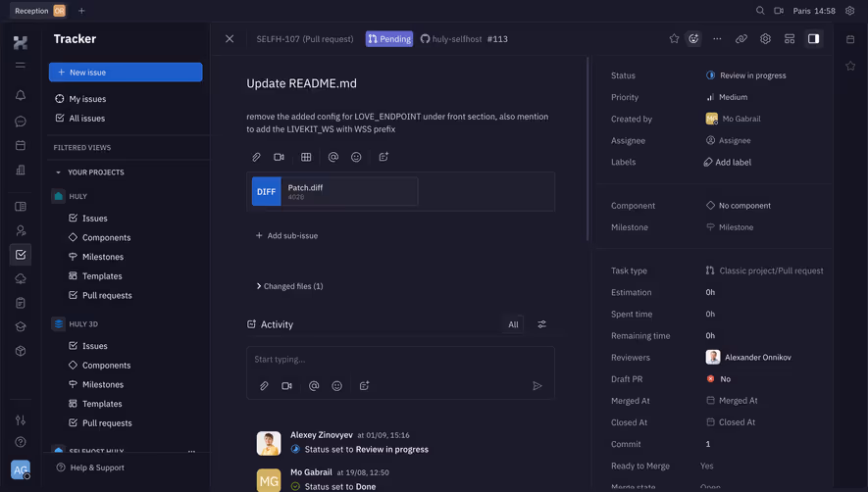This screenshot has height=492, width=868.
Task: Open Classic project/Pull request task type
Action: pos(764,271)
